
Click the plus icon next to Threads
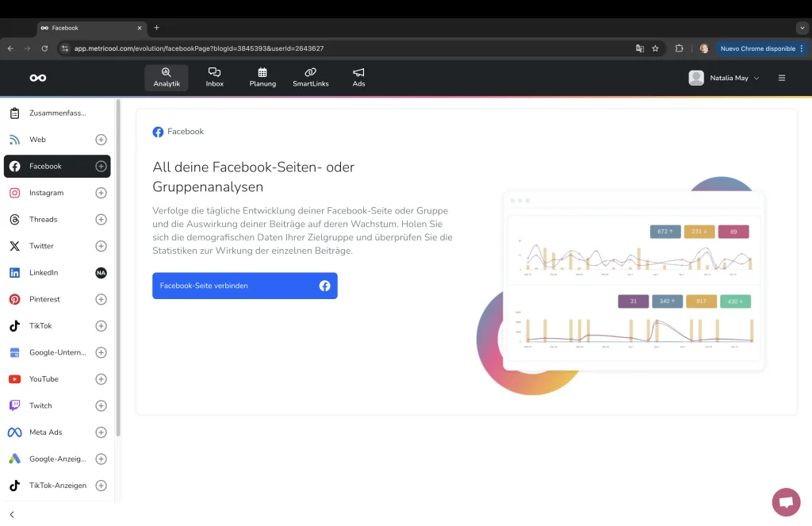pyautogui.click(x=101, y=219)
